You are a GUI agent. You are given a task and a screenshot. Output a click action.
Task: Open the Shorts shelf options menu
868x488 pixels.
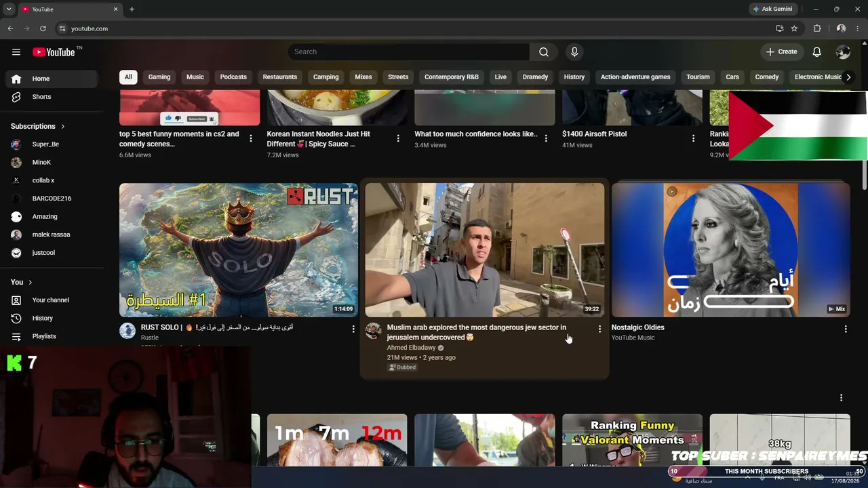[841, 398]
